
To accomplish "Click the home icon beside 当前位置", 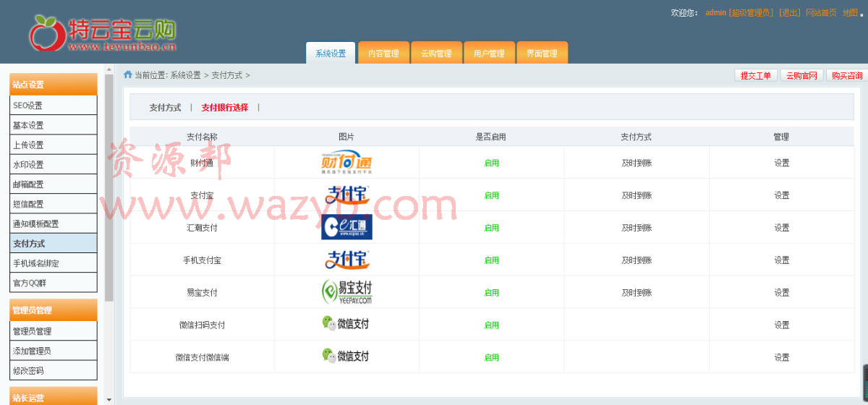I will point(128,74).
